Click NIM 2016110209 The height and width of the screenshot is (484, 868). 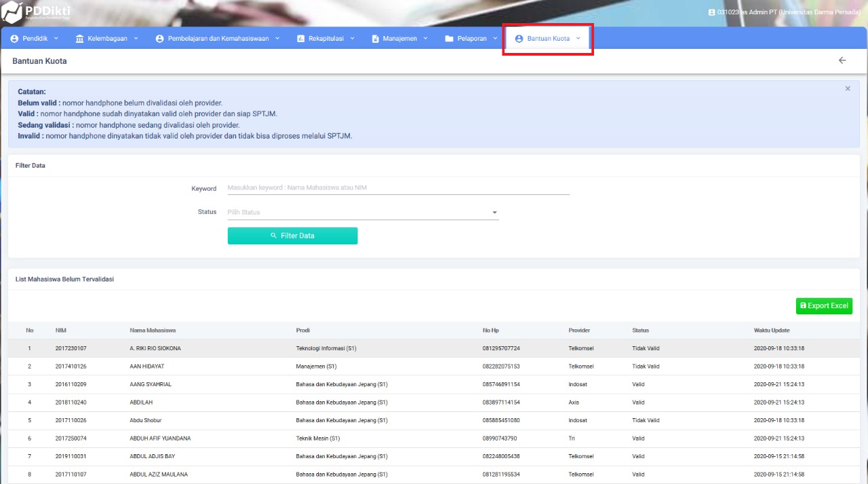[71, 384]
